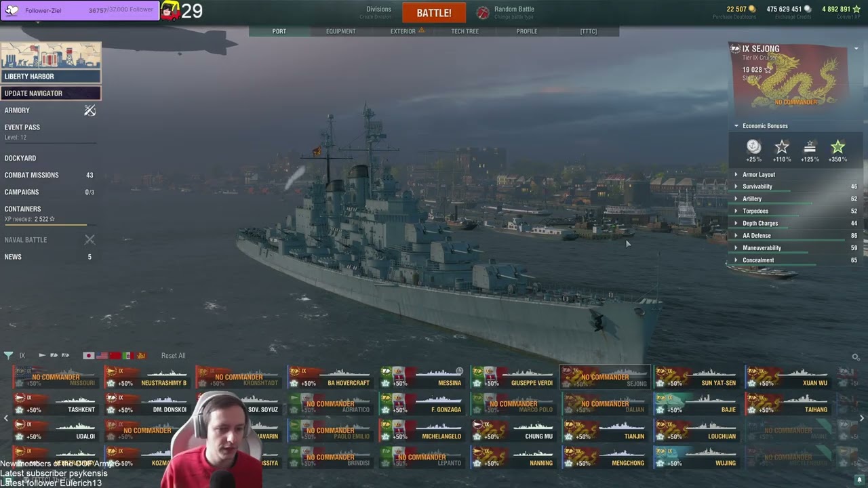Open the Dockyard
Viewport: 868px width, 488px height.
(x=20, y=159)
